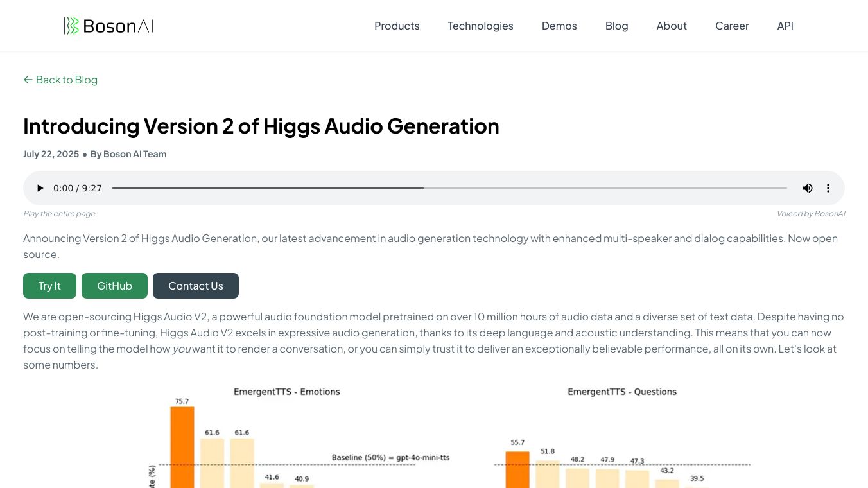The width and height of the screenshot is (868, 488).
Task: Click the Try It button
Action: click(x=49, y=286)
